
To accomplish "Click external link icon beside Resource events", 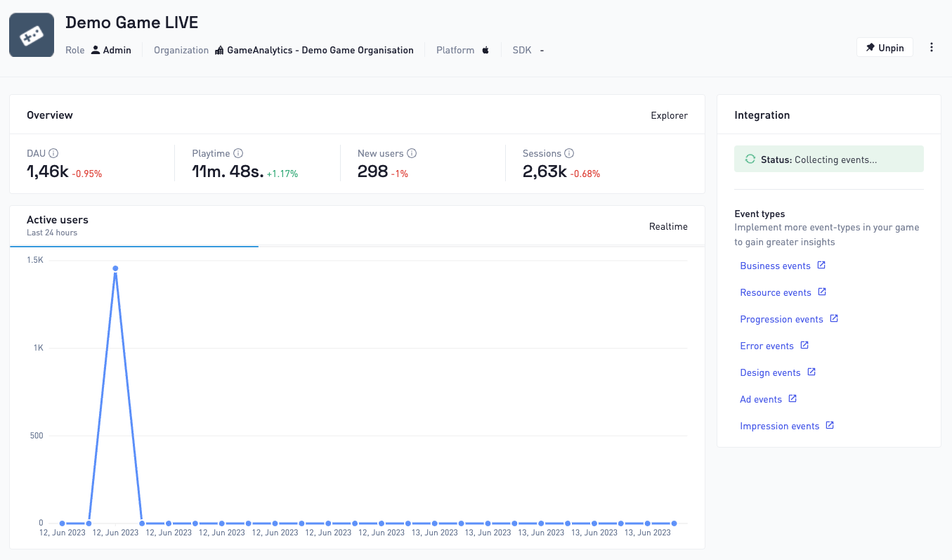I will click(x=822, y=292).
